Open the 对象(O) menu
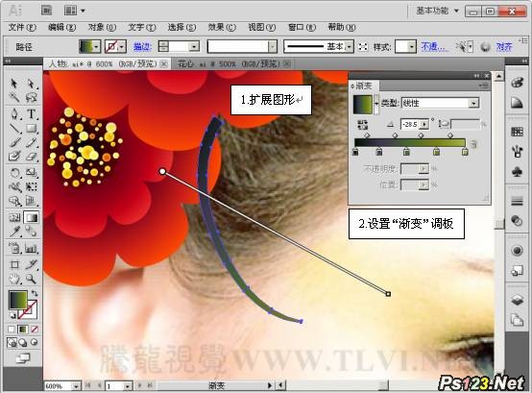The width and height of the screenshot is (532, 393). click(102, 27)
